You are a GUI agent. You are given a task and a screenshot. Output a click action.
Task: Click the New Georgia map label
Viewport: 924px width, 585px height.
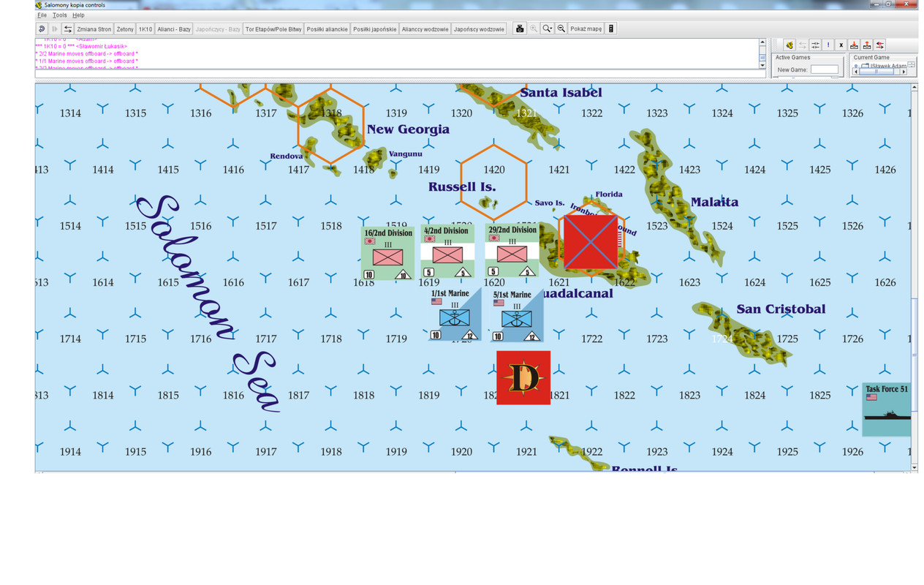[x=408, y=129]
